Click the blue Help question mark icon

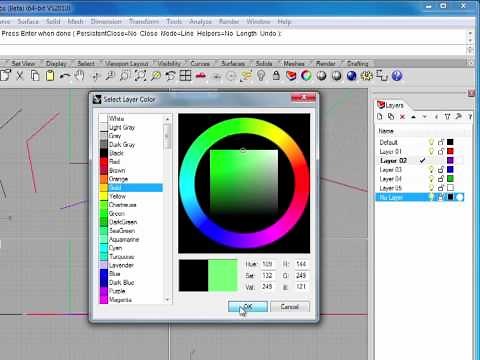(397, 76)
